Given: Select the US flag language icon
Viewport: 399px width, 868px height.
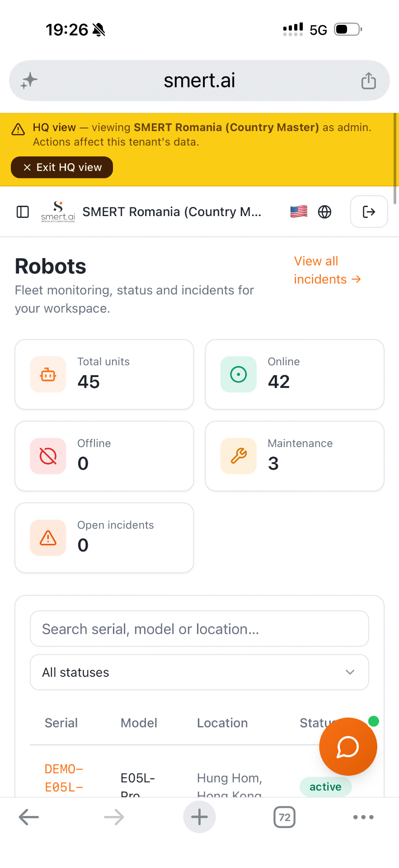Looking at the screenshot, I should (x=299, y=212).
